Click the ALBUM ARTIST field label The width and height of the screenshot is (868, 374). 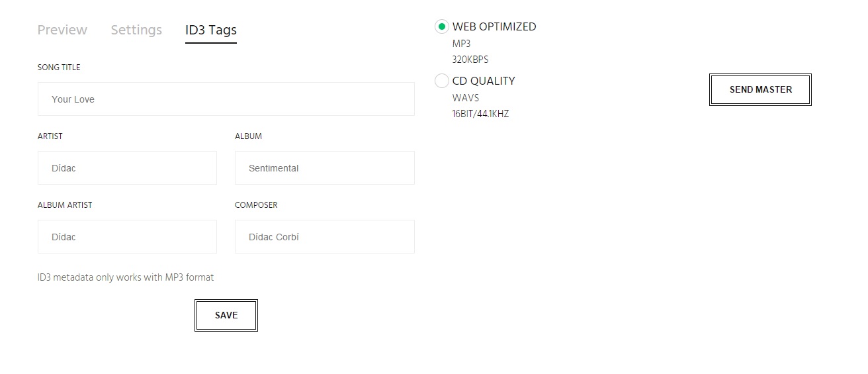point(65,205)
